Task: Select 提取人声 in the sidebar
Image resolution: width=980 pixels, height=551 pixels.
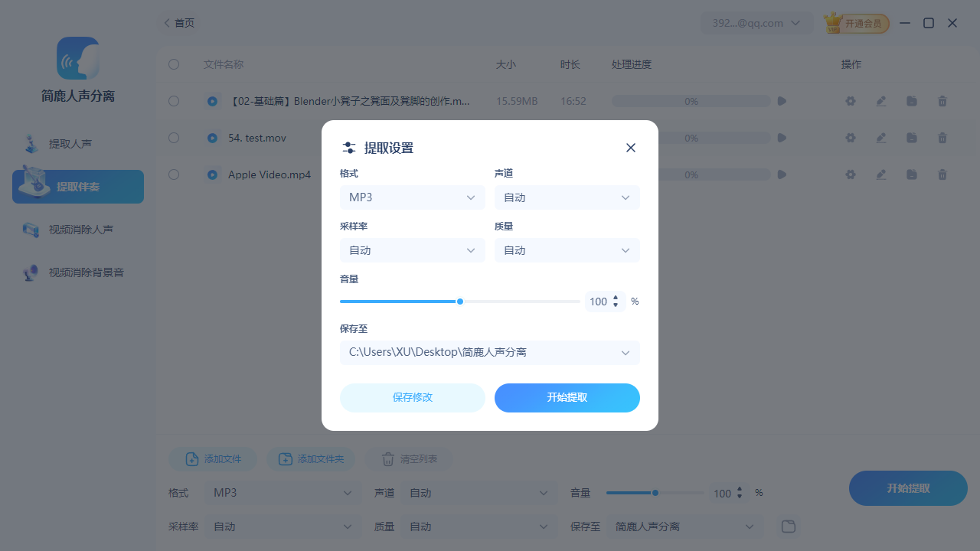Action: pos(70,143)
